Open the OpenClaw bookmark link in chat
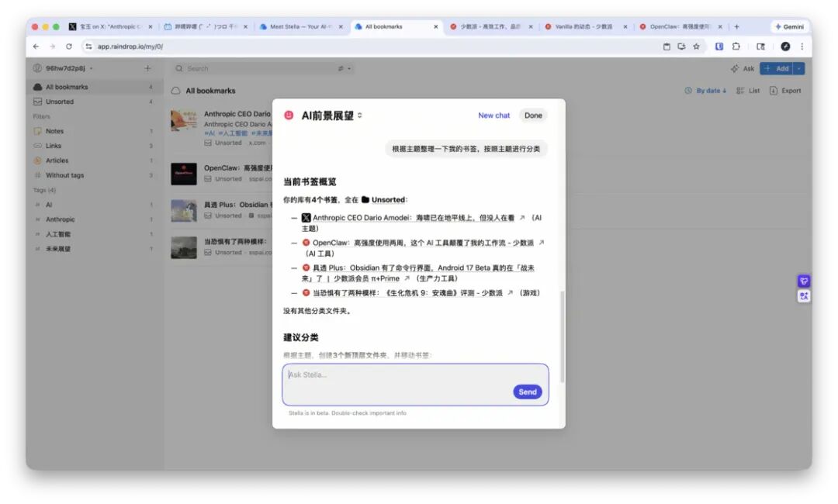838x504 pixels. point(423,243)
